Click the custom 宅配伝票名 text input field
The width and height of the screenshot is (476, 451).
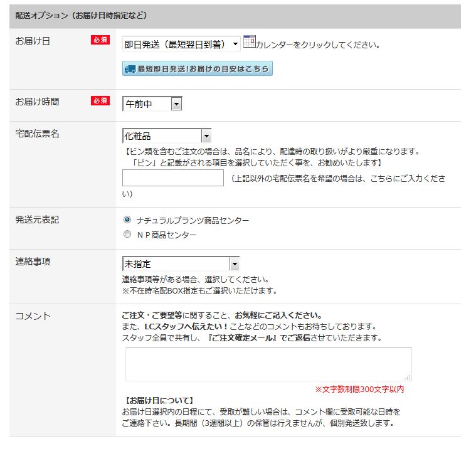click(x=173, y=178)
